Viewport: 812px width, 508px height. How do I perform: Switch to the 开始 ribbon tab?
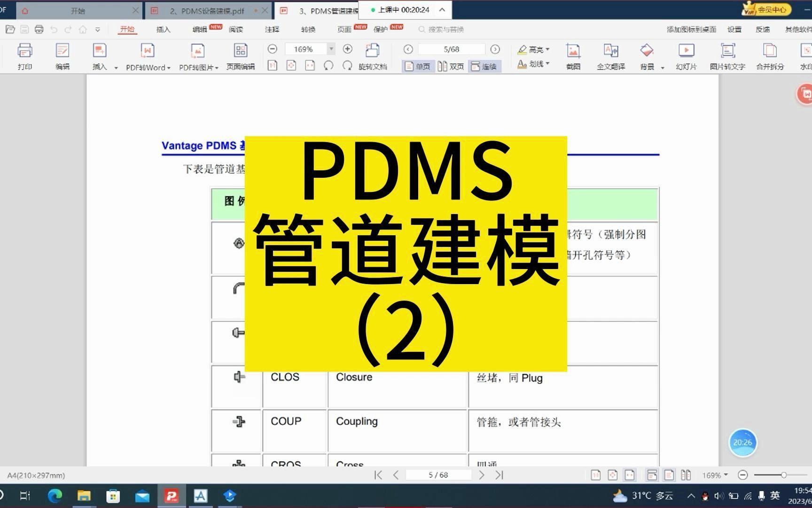coord(127,29)
